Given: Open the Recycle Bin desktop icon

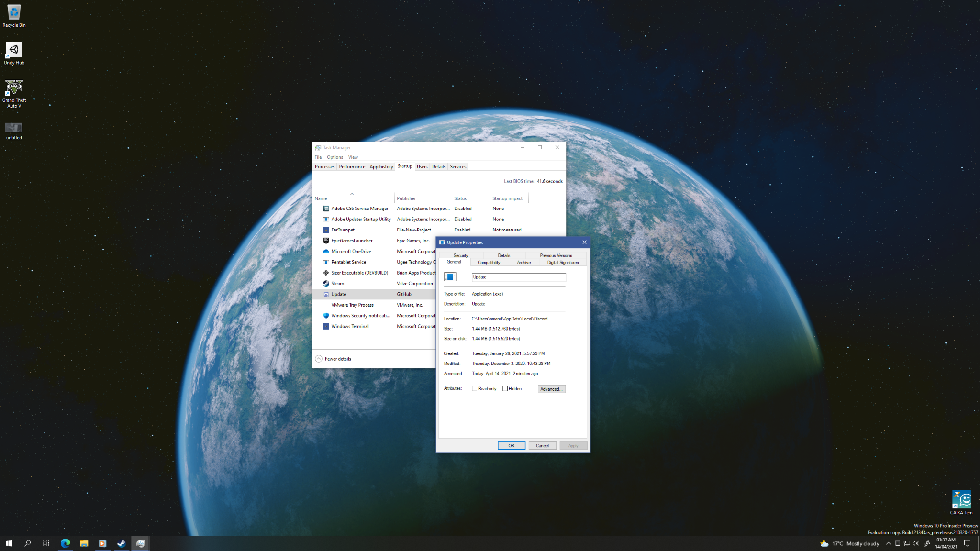Looking at the screenshot, I should 14,15.
